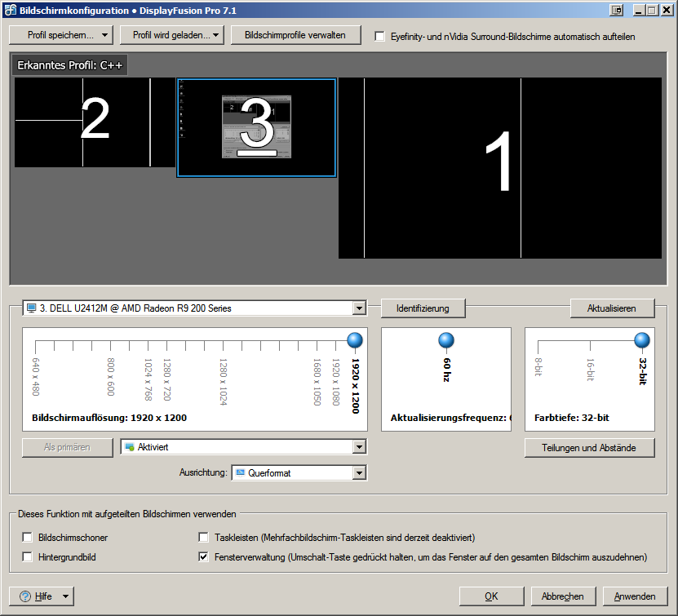
Task: Uncheck the Fensterverwaltung checkbox
Action: pyautogui.click(x=204, y=557)
